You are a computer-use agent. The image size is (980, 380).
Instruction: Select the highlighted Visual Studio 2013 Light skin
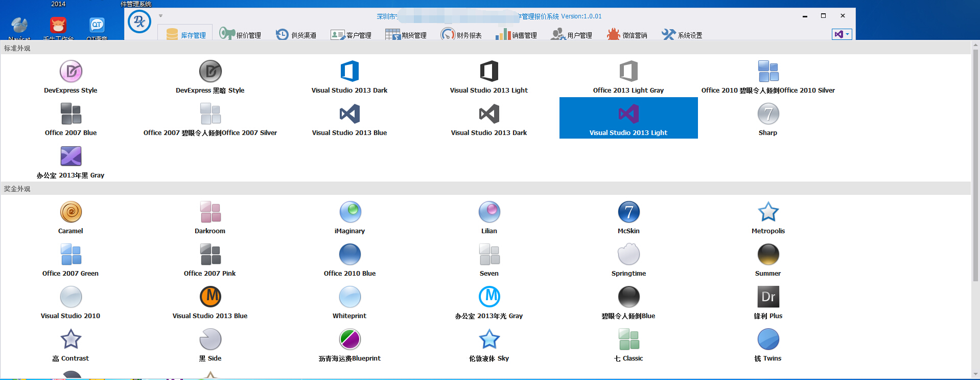[628, 118]
